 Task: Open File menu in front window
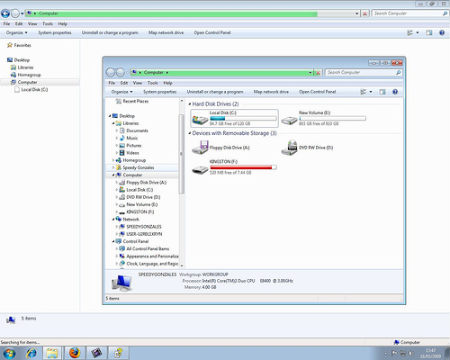tap(112, 83)
